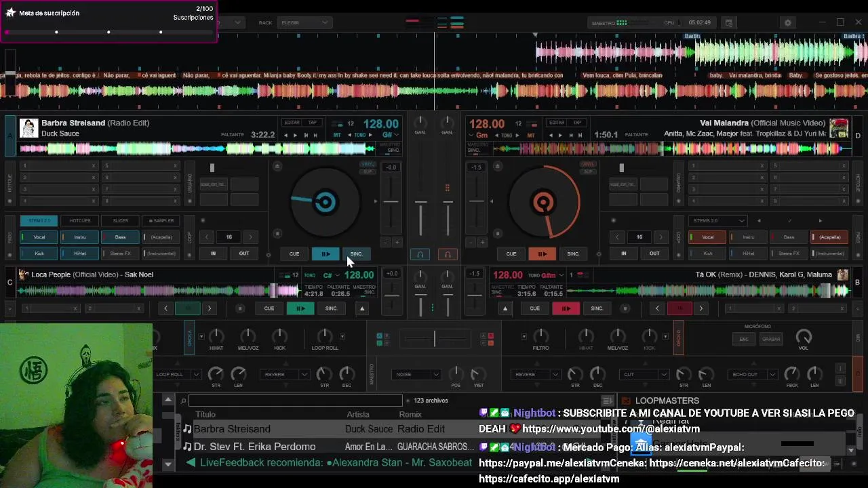
Task: Open the NOISE master effect dropdown
Action: (x=416, y=374)
